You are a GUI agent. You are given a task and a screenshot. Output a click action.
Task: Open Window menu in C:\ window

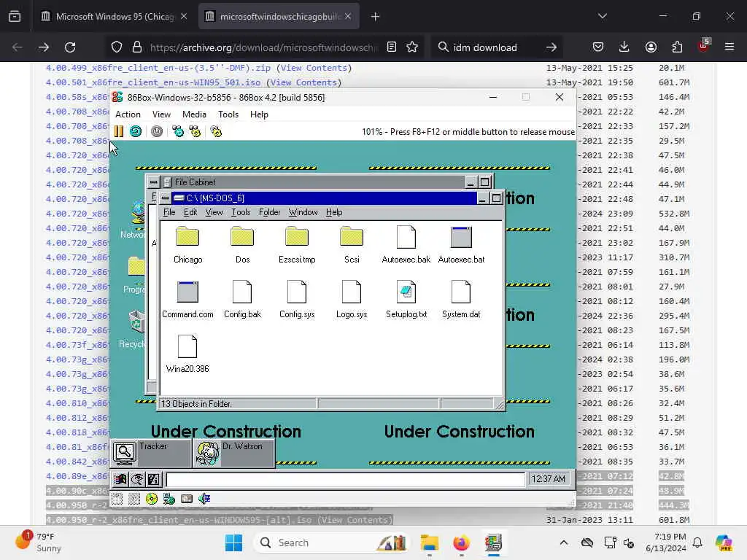303,212
